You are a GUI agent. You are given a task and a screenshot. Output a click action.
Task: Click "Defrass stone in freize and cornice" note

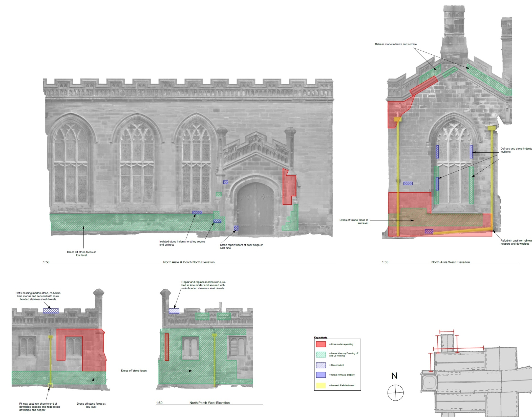(x=396, y=44)
